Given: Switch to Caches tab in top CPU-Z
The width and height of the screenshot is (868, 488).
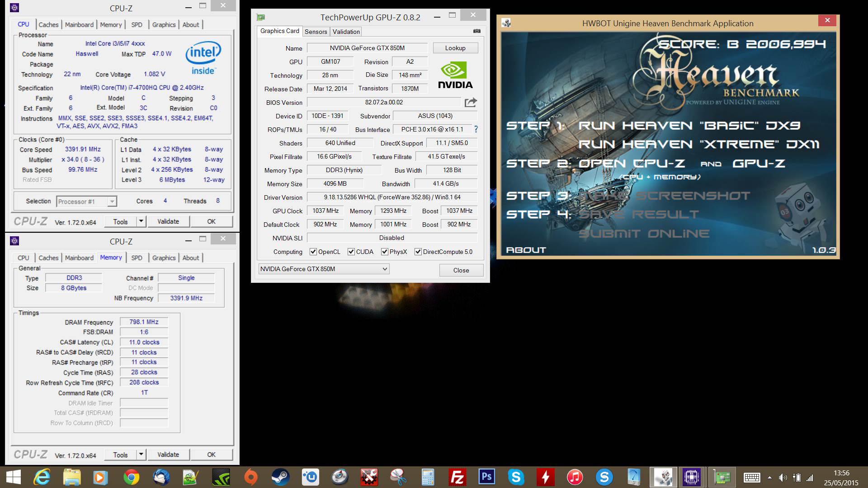Looking at the screenshot, I should pos(48,25).
